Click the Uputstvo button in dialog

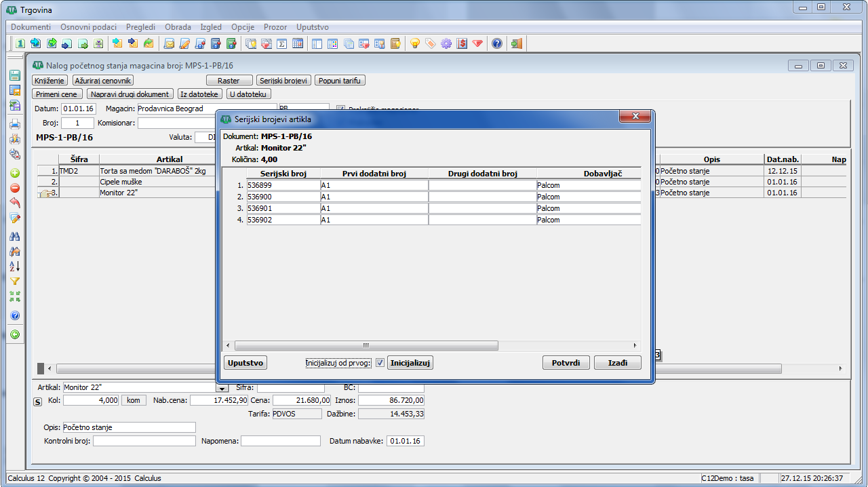pyautogui.click(x=245, y=363)
